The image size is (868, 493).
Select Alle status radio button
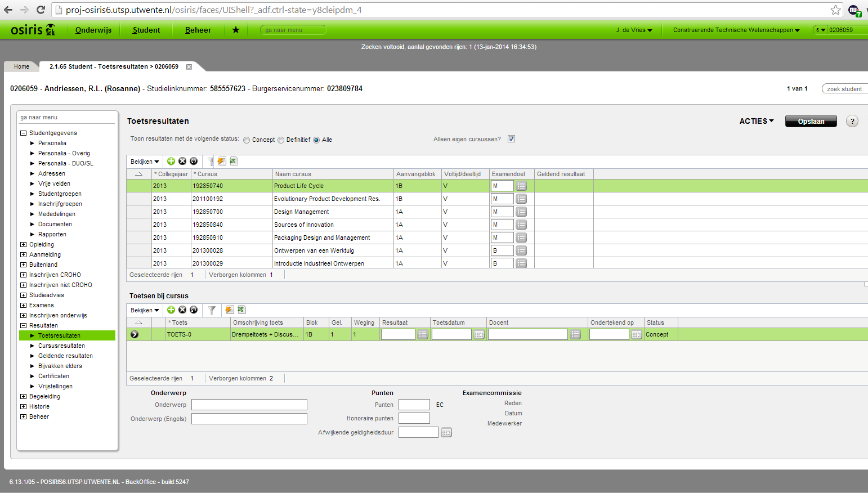point(316,140)
